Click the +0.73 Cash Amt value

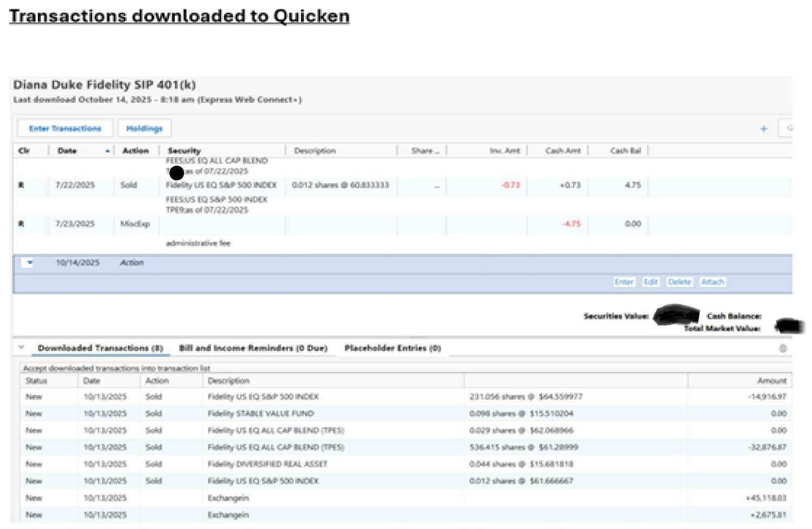coord(570,185)
